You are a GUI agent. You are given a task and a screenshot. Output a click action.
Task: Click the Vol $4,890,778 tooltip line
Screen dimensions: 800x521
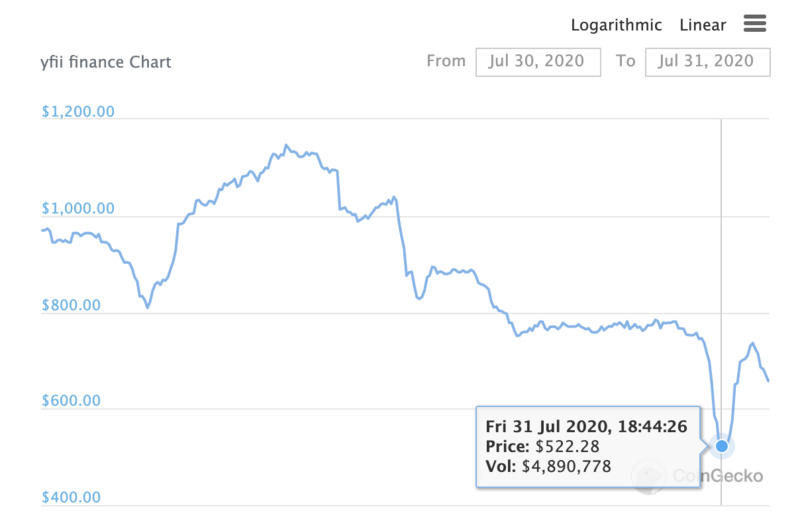point(548,466)
